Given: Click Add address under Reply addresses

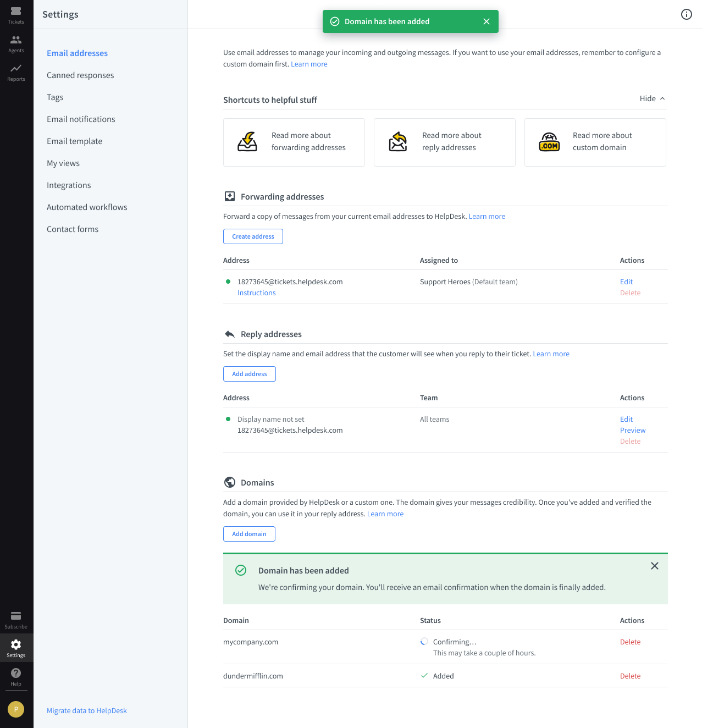Looking at the screenshot, I should (x=249, y=374).
